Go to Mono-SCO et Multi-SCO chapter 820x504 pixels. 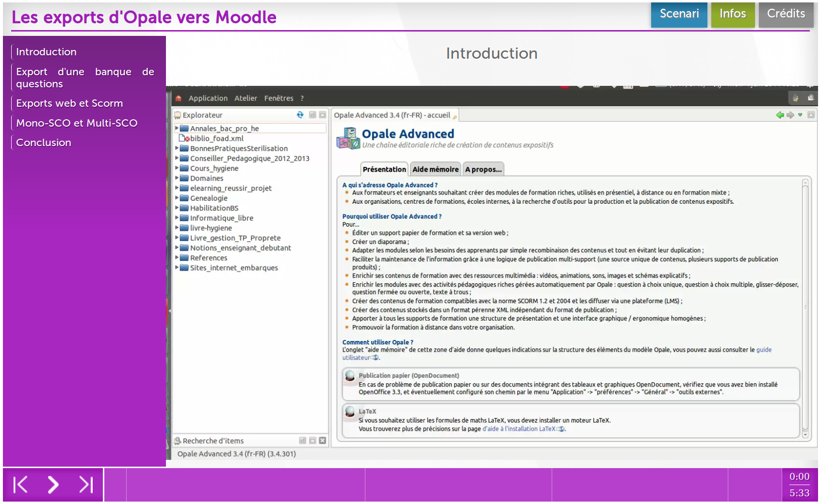[x=77, y=123]
